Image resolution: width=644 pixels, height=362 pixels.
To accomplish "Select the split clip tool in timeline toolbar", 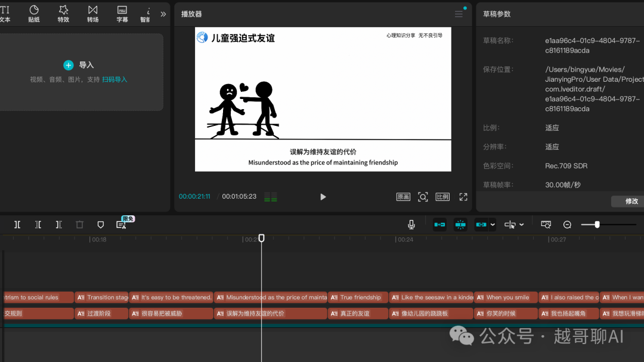I will click(17, 224).
